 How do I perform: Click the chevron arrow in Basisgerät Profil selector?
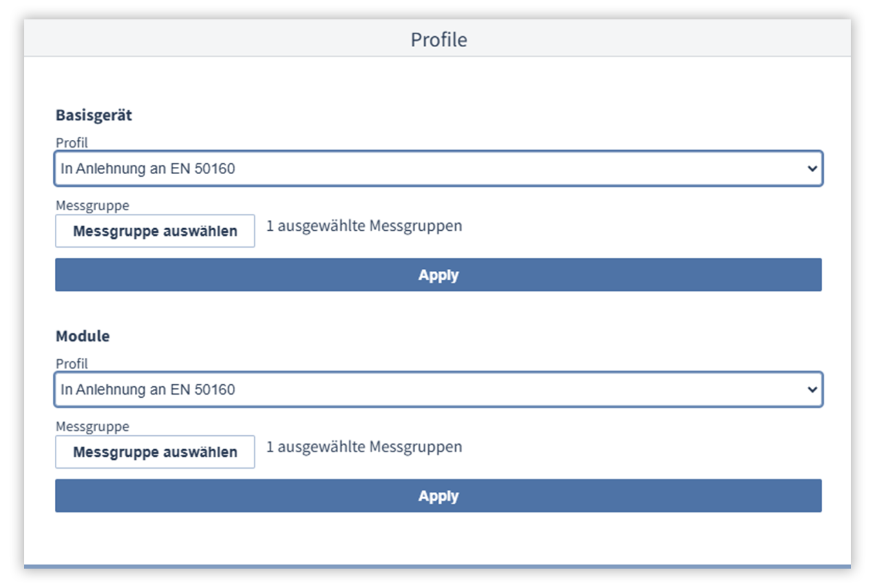(x=812, y=169)
